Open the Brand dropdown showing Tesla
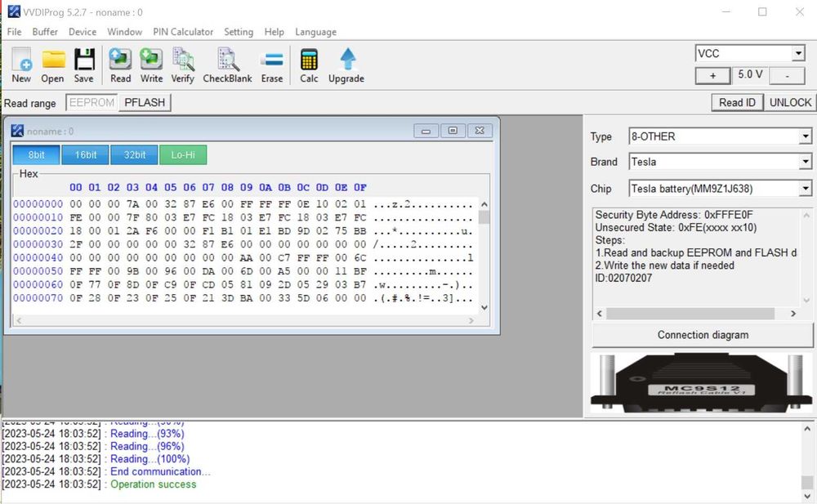Screen dimensions: 817x504 pyautogui.click(x=806, y=162)
